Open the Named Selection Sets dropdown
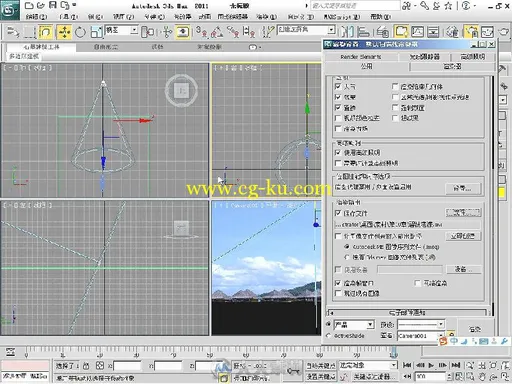Viewport: 512px width, 384px height. pyautogui.click(x=306, y=30)
